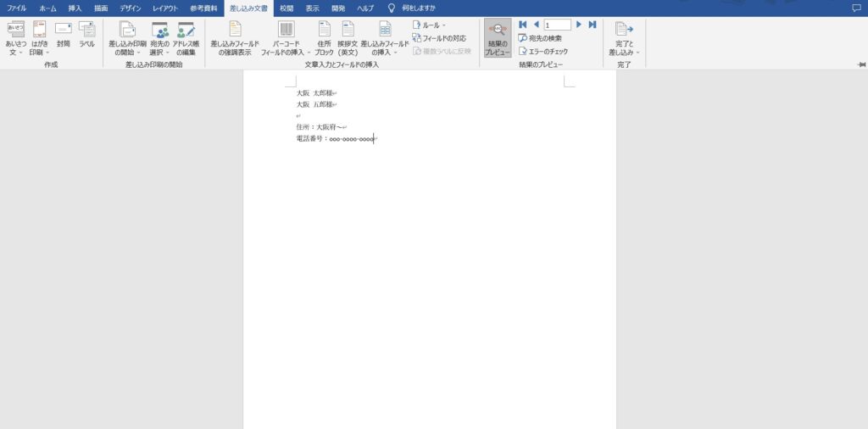The image size is (868, 429).
Task: Click the line 住所:大阪府〜
Action: (x=320, y=127)
